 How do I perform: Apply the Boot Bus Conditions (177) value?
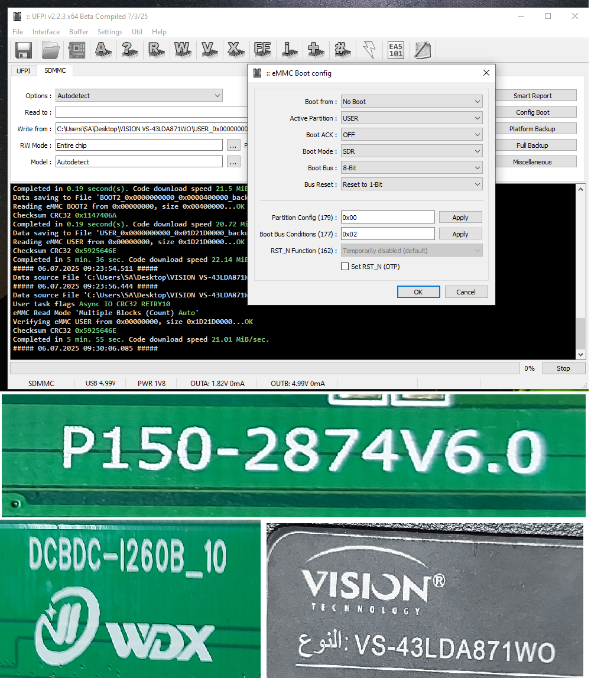(460, 234)
